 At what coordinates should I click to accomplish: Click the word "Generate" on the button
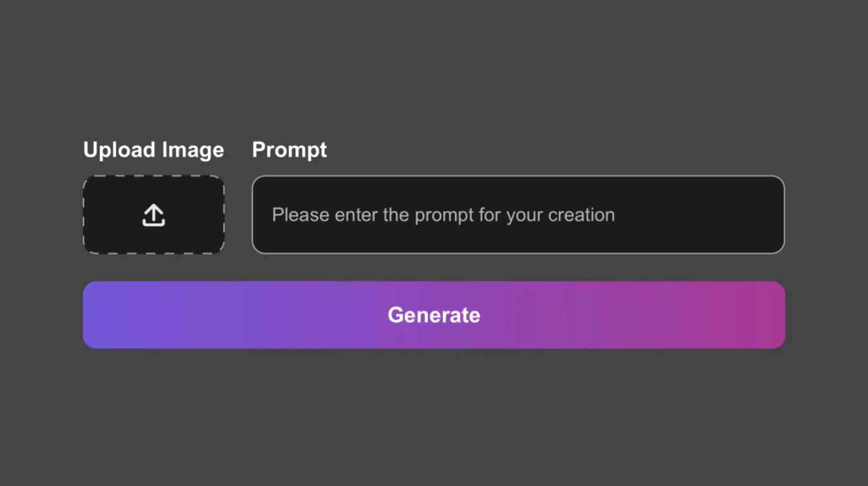pos(434,315)
